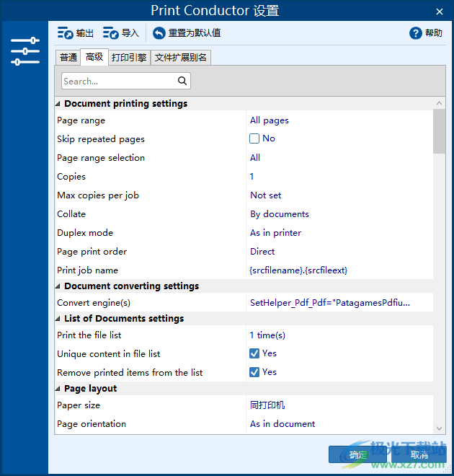
Task: Open Page range selection value All
Action: click(255, 158)
